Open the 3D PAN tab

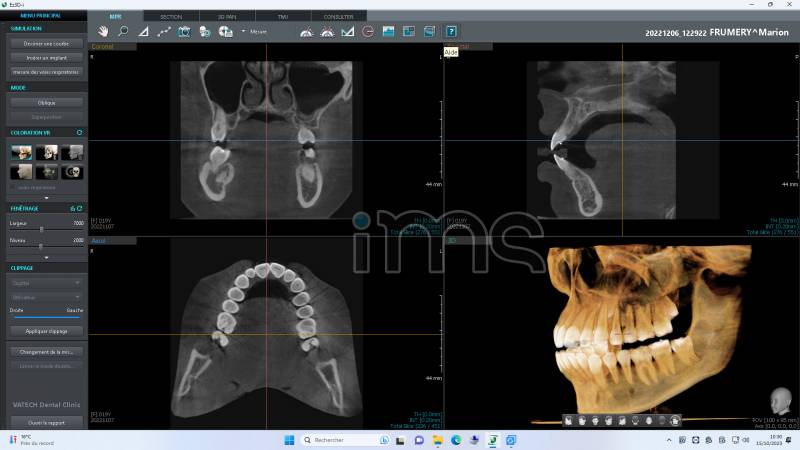pyautogui.click(x=228, y=17)
